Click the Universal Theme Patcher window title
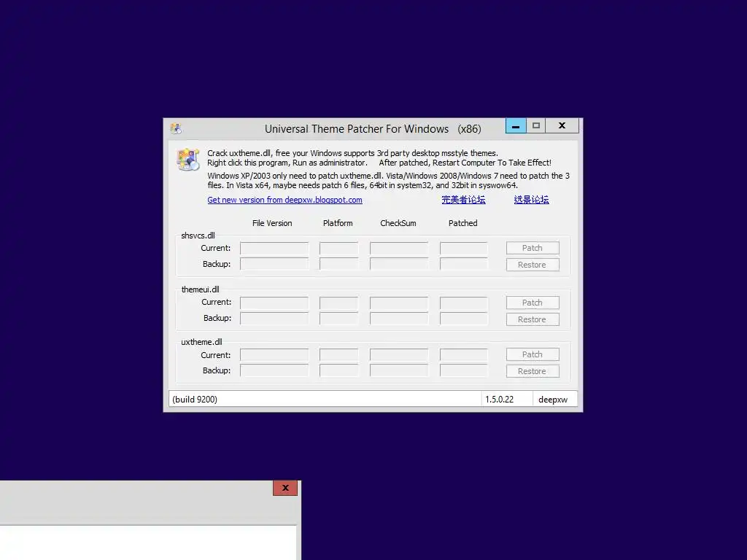The height and width of the screenshot is (560, 747). pos(373,129)
